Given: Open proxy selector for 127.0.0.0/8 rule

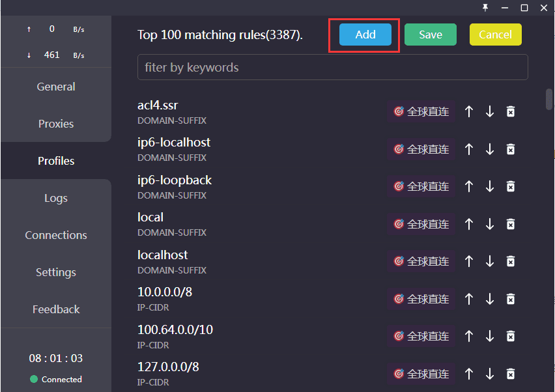Looking at the screenshot, I should tap(421, 374).
